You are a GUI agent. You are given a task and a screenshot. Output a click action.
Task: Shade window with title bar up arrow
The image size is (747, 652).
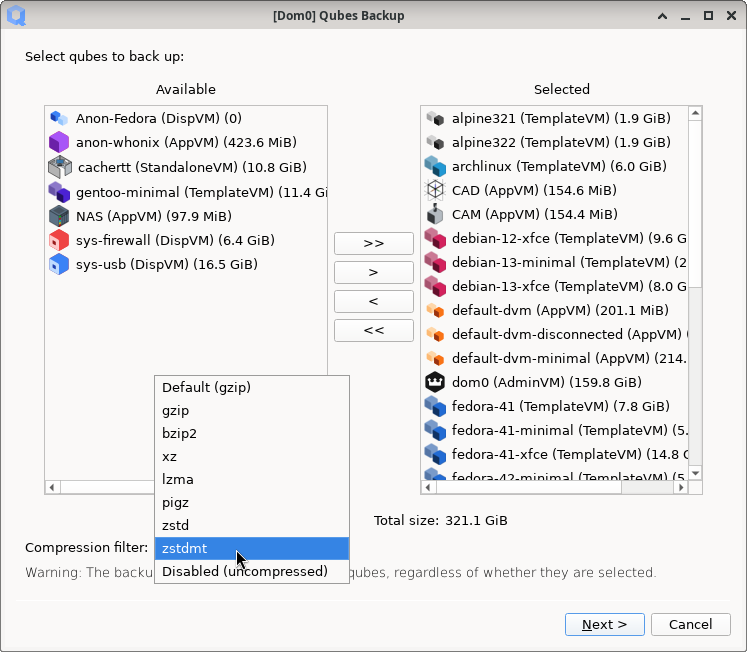point(662,16)
